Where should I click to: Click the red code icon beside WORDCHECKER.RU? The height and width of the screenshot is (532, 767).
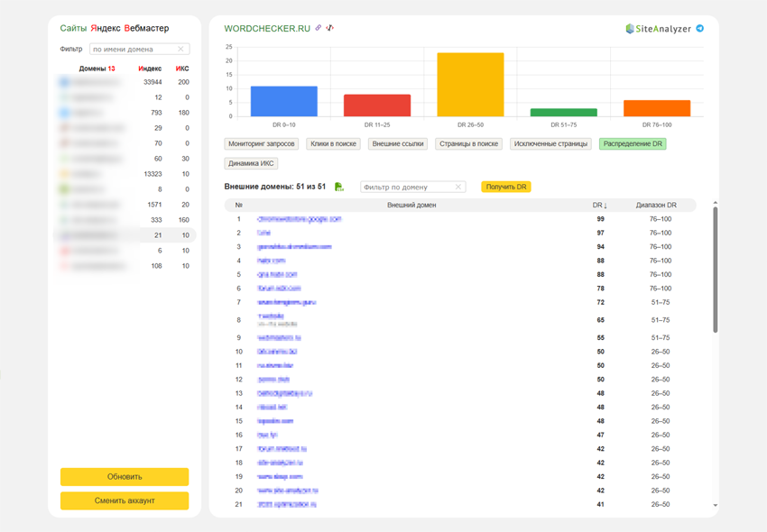[x=330, y=28]
